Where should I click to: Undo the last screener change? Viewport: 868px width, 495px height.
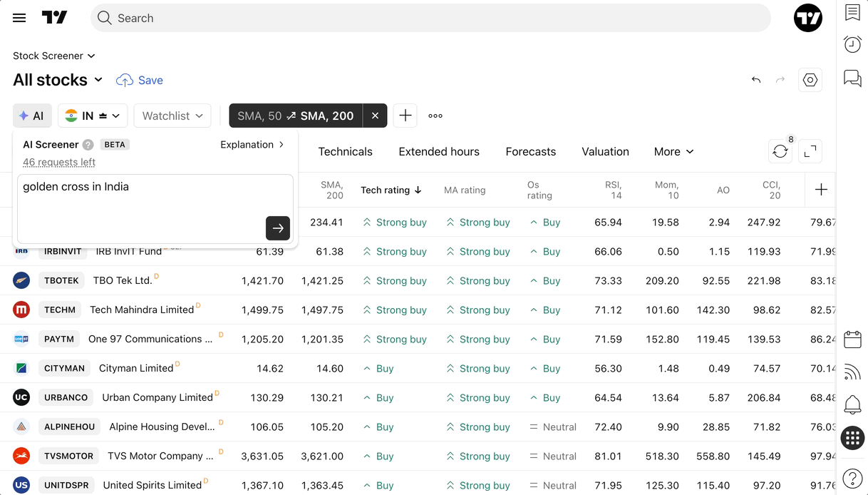[756, 80]
